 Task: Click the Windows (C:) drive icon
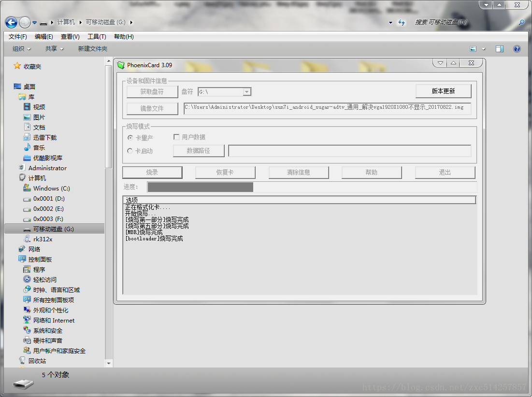pos(27,188)
